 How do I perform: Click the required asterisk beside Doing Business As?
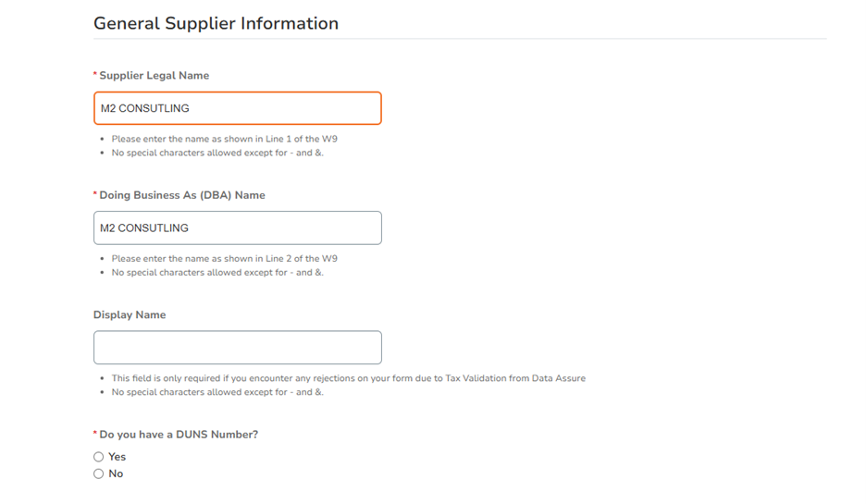tap(95, 195)
